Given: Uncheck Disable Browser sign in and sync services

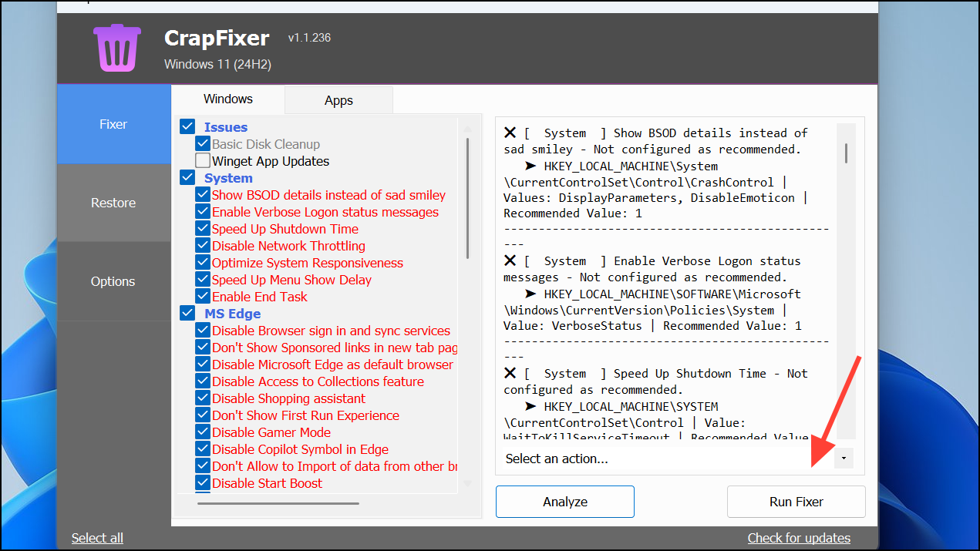Looking at the screenshot, I should click(203, 331).
